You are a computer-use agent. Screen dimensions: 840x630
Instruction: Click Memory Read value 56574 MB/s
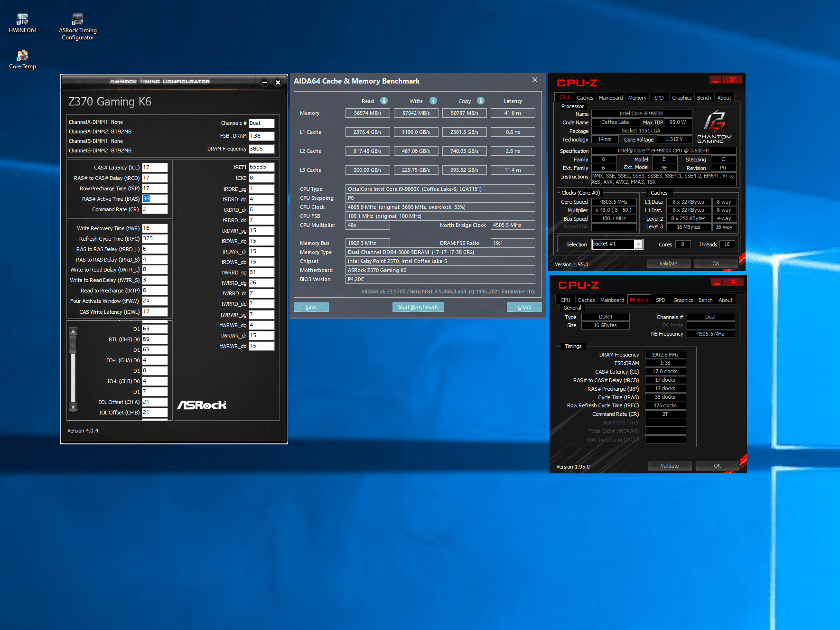click(367, 113)
